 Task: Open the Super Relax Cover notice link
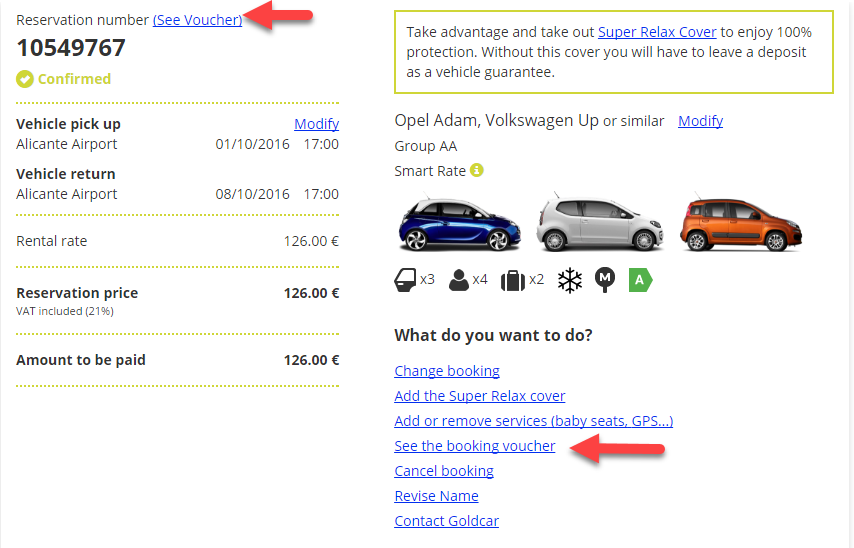click(x=657, y=32)
